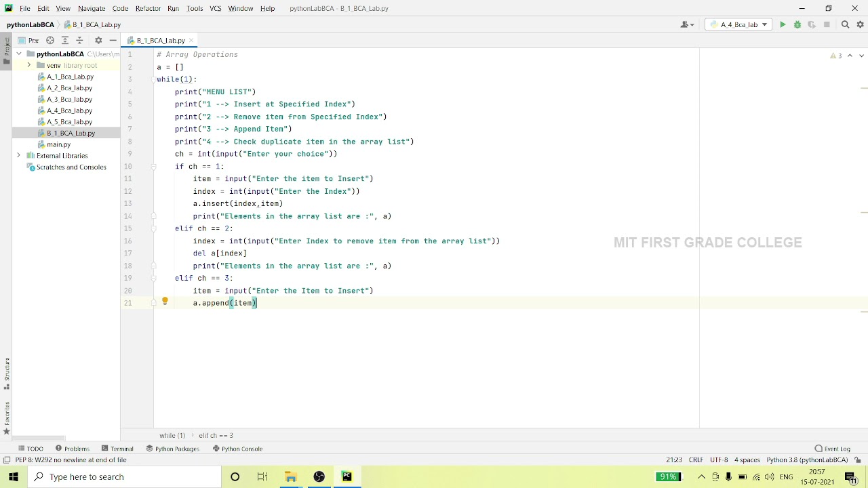The width and height of the screenshot is (868, 488).
Task: Open the A_4_Bca_lab run configuration dropdown
Action: coord(738,24)
